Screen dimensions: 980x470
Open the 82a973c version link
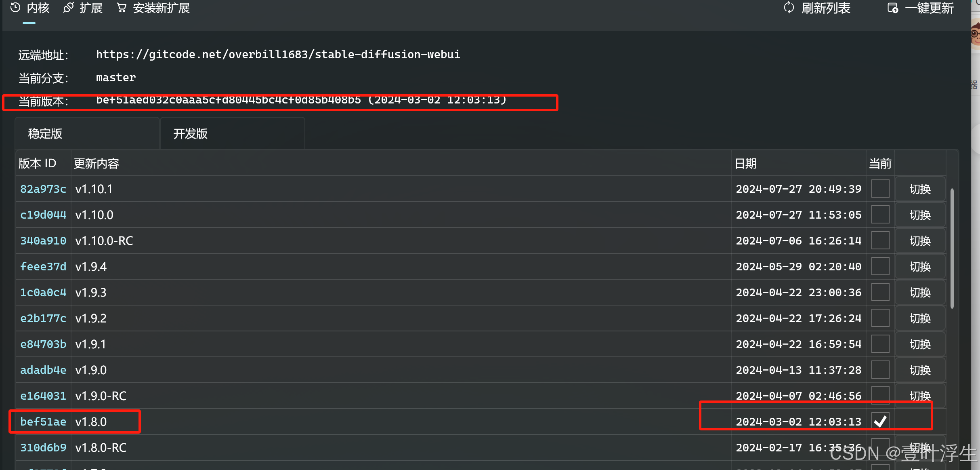click(43, 188)
